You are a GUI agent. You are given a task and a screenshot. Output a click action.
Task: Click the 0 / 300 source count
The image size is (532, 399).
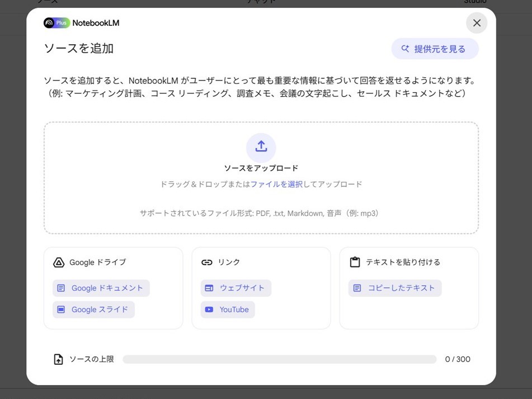pos(458,359)
